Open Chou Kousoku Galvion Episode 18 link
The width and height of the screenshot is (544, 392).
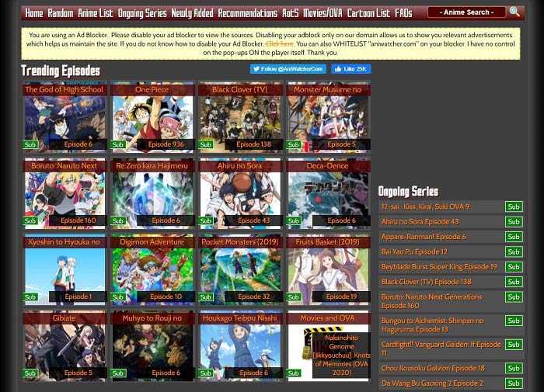pos(433,368)
